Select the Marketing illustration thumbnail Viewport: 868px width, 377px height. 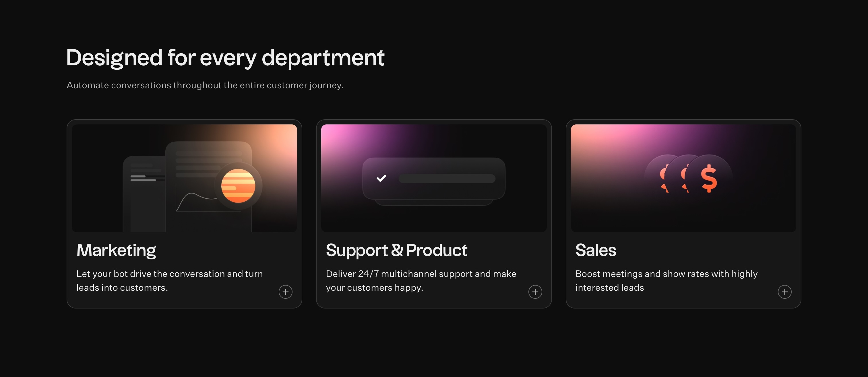[x=184, y=178]
